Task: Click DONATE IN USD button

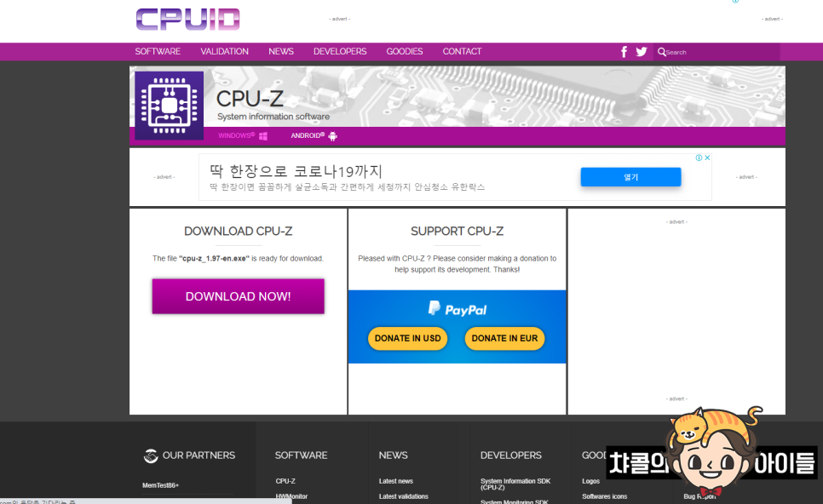Action: [x=408, y=338]
